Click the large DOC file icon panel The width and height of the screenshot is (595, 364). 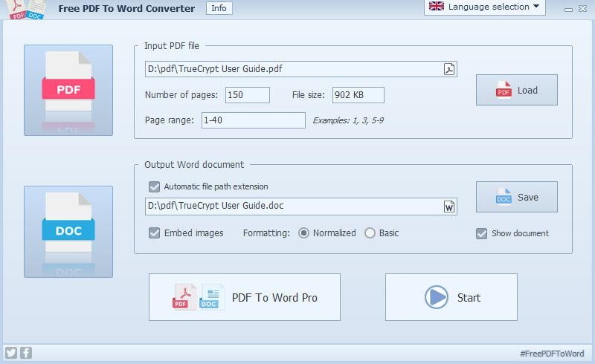tap(68, 232)
